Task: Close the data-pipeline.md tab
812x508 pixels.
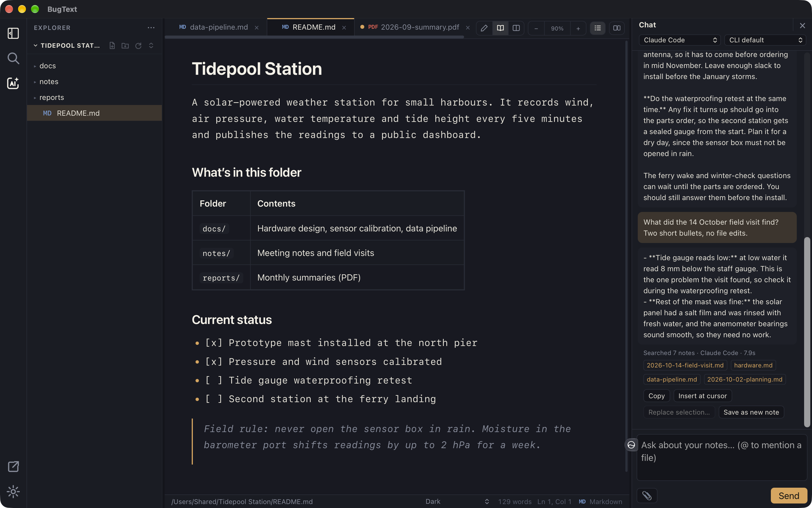Action: [x=256, y=28]
